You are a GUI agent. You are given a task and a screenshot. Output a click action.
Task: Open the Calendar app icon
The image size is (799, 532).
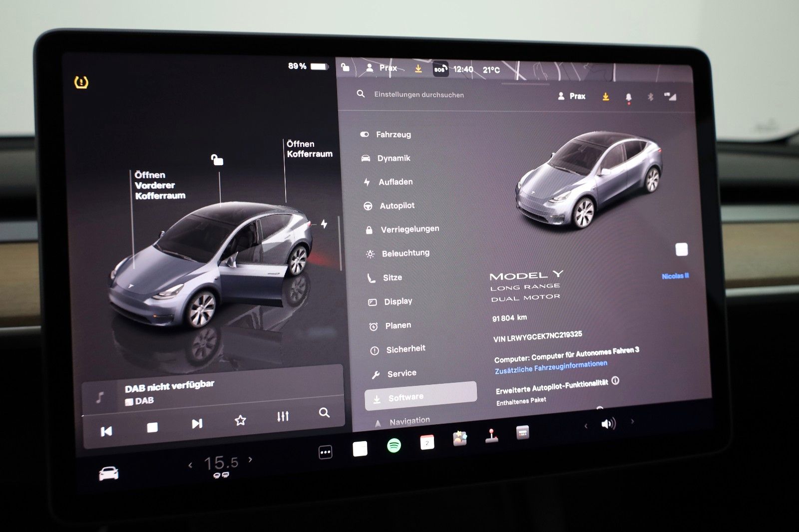[x=427, y=442]
